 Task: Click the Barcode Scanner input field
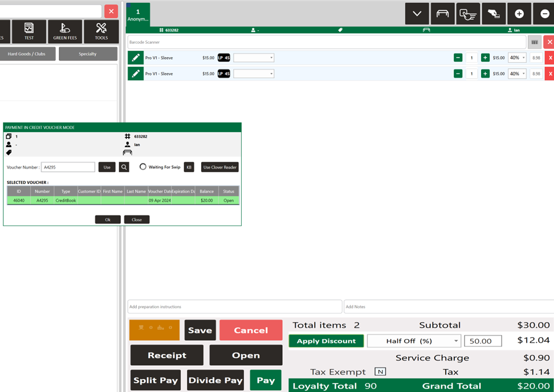[327, 42]
